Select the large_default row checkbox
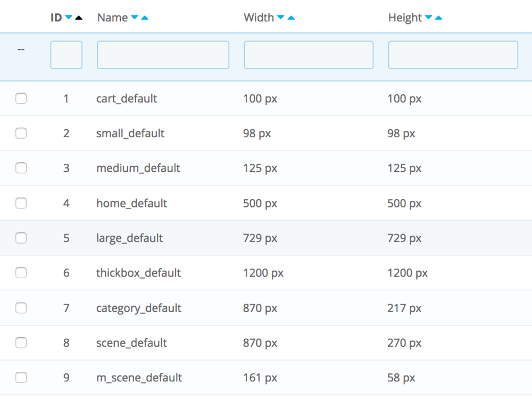Image resolution: width=532 pixels, height=409 pixels. coord(21,238)
